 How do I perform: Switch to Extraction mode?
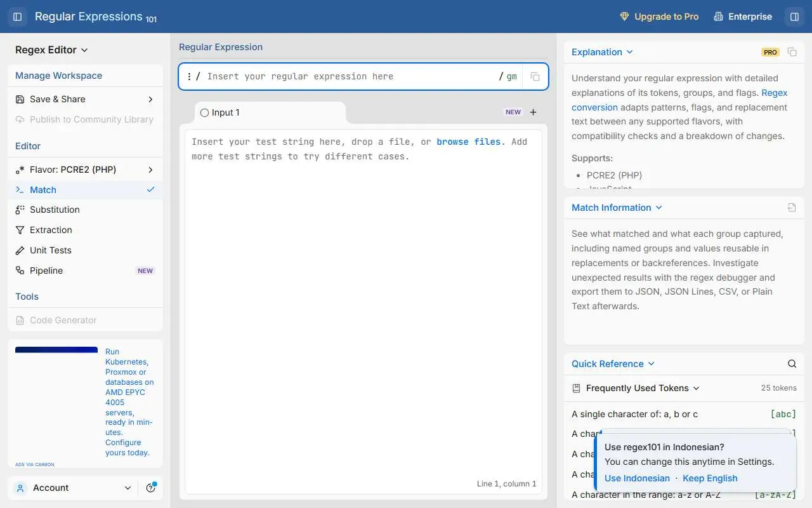[85, 230]
